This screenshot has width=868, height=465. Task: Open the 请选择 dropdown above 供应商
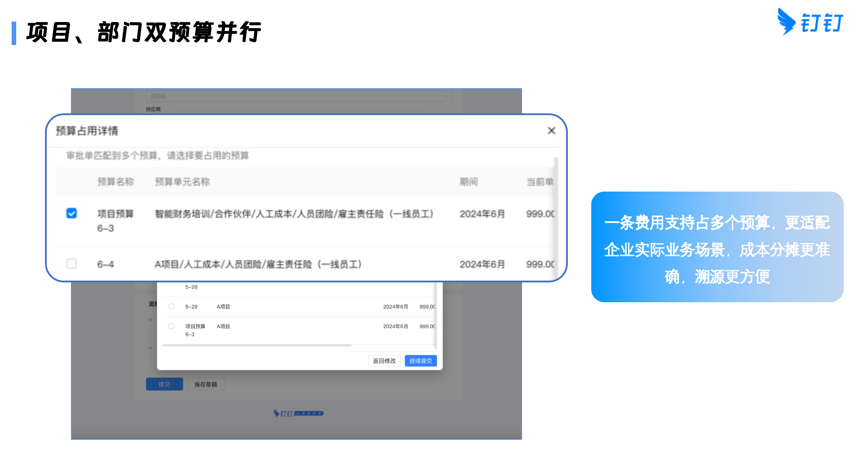(299, 96)
